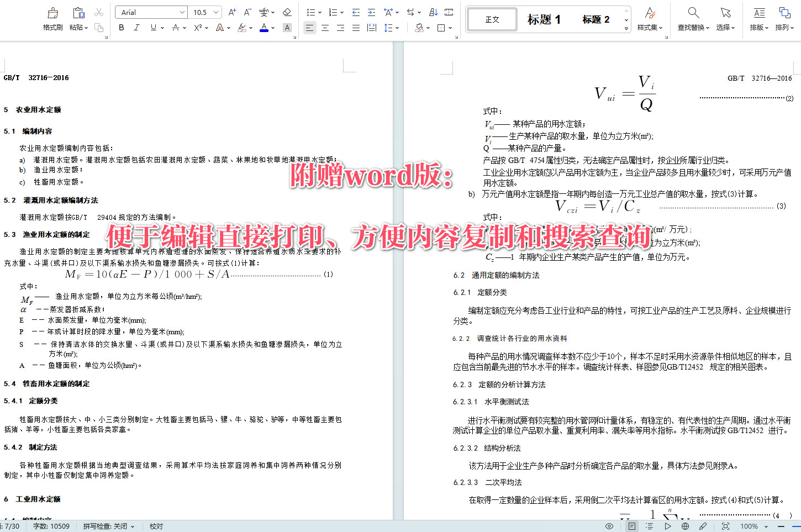Viewport: 801px width, 532px height.
Task: Enable italic formatting
Action: coord(136,28)
